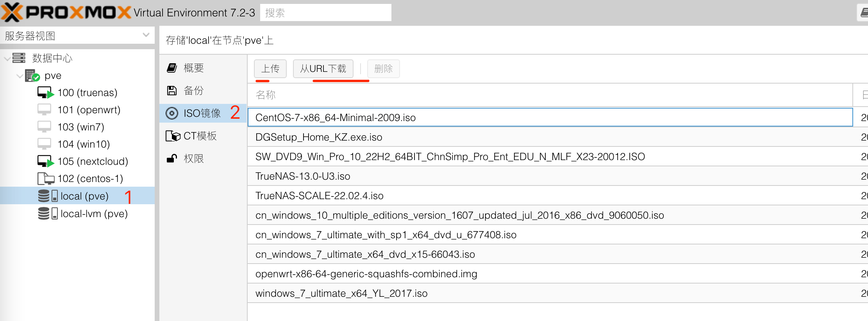Open the CT模板 templates tab
Viewport: 868px width, 321px height.
200,136
